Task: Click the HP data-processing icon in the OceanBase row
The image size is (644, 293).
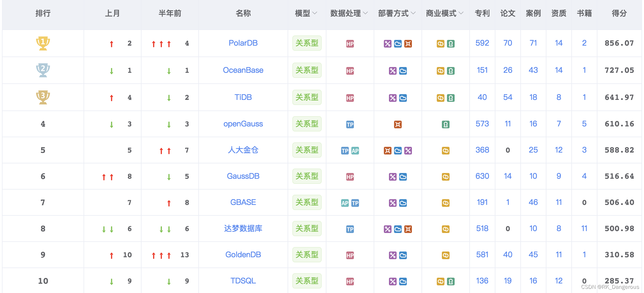Action: [x=350, y=71]
